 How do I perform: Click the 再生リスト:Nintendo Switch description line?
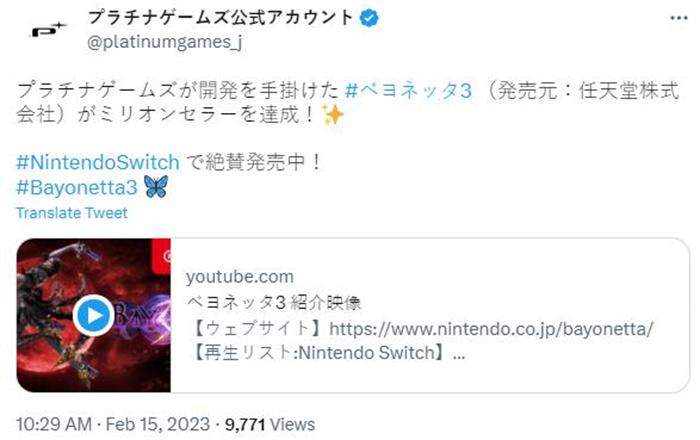(328, 353)
